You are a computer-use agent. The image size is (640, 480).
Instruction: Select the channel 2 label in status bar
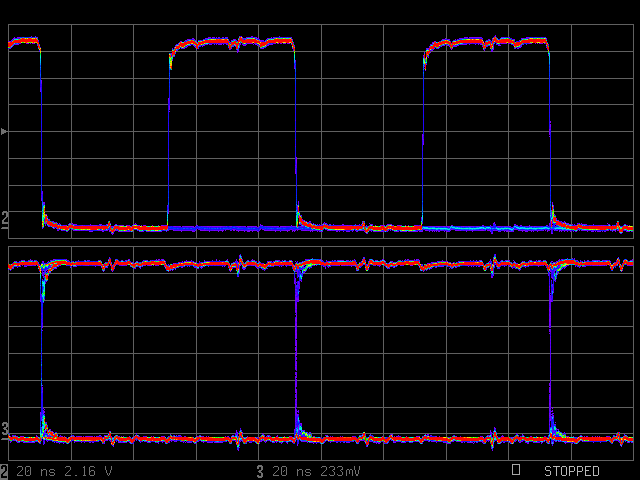tap(4, 471)
